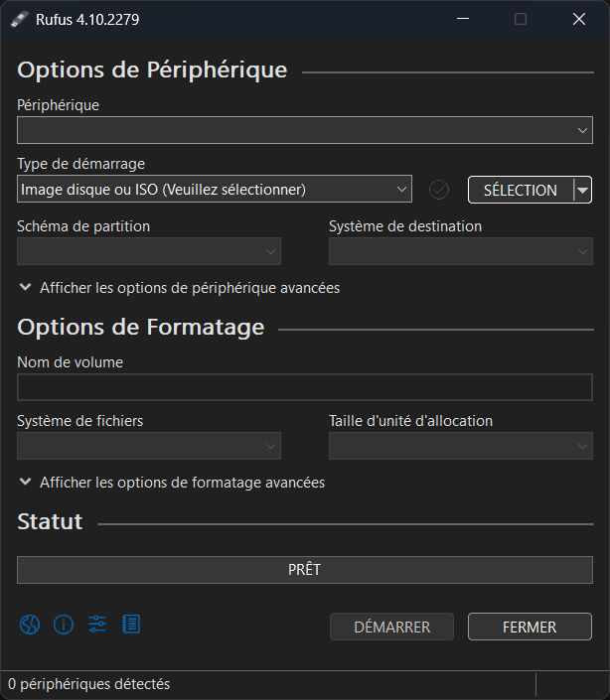Click the DÉMARRER button
This screenshot has width=610, height=700.
click(x=392, y=627)
